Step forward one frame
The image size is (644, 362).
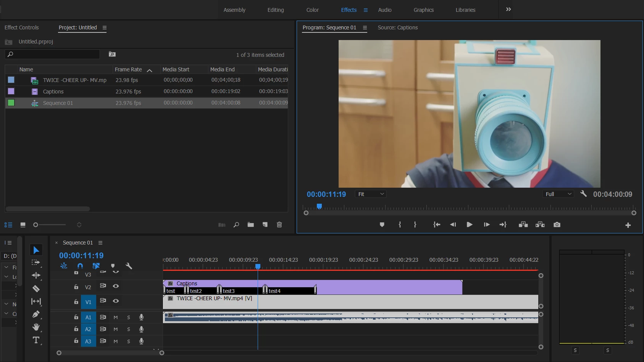pyautogui.click(x=487, y=225)
